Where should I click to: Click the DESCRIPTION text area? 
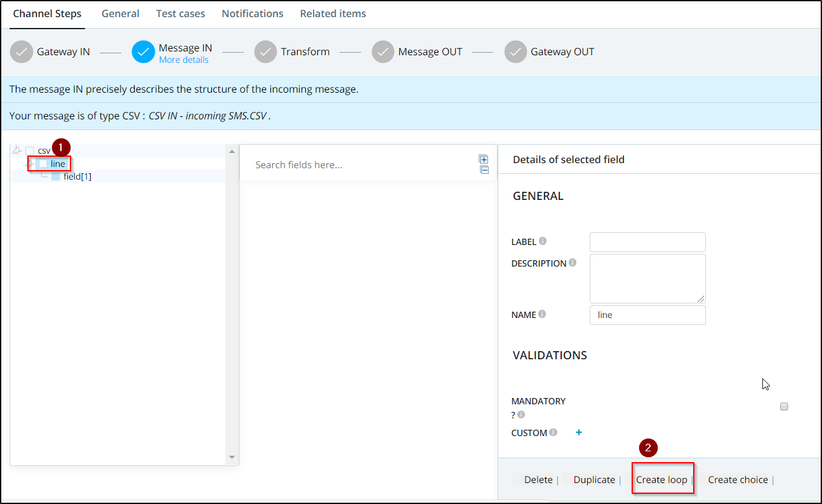pyautogui.click(x=647, y=279)
